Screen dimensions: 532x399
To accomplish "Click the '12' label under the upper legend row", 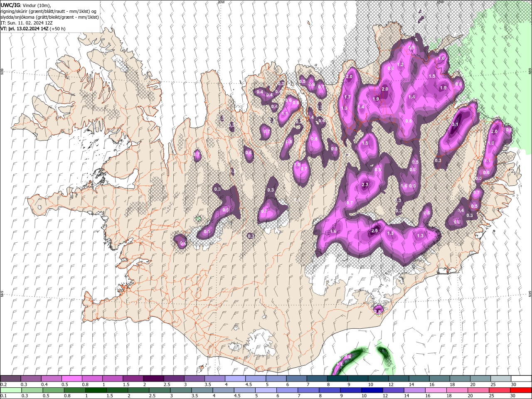I will 391,384.
